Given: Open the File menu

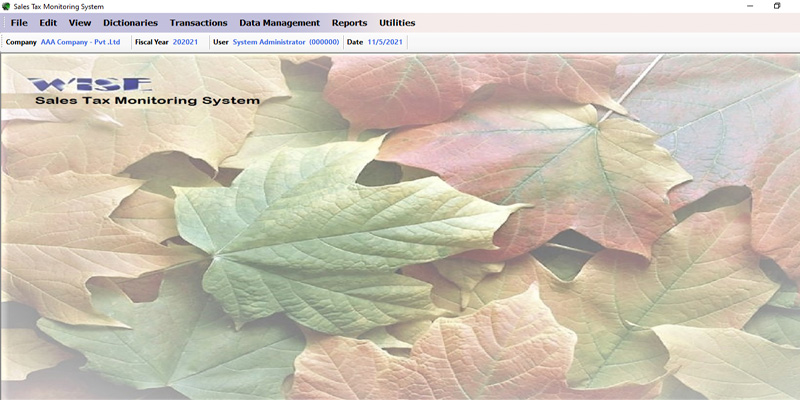Looking at the screenshot, I should [x=19, y=23].
